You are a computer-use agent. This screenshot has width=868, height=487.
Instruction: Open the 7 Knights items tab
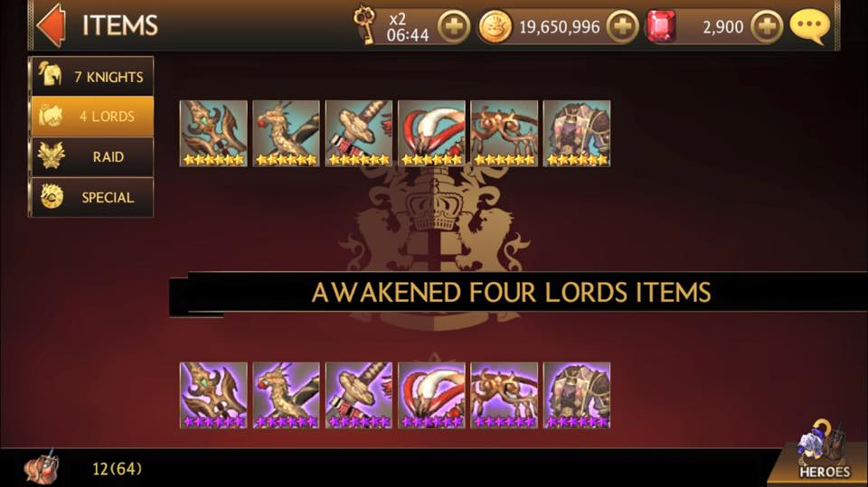pyautogui.click(x=92, y=76)
